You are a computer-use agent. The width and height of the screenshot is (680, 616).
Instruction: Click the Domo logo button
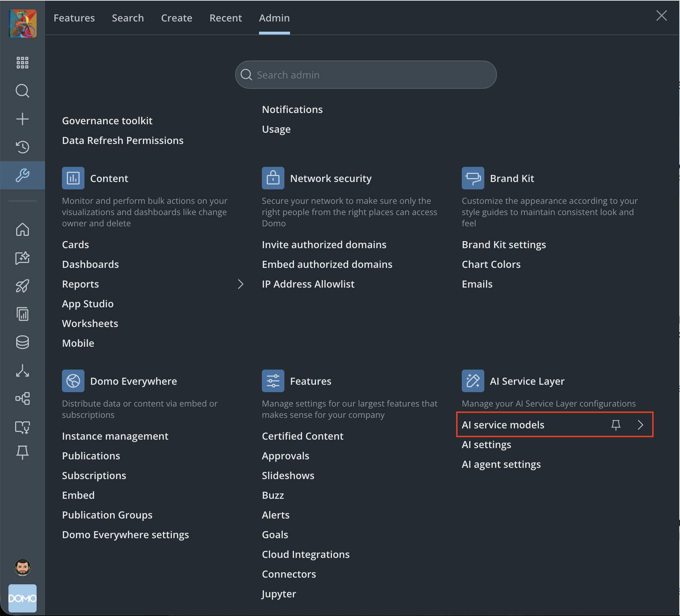pyautogui.click(x=23, y=598)
